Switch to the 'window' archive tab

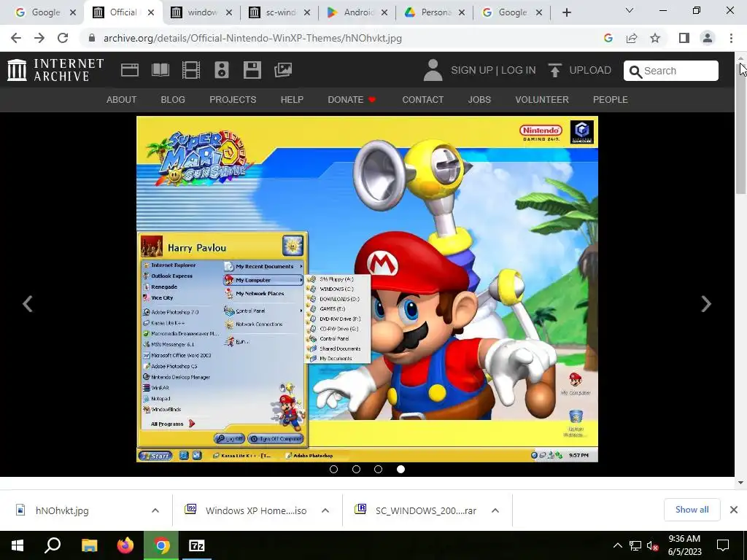pos(201,12)
